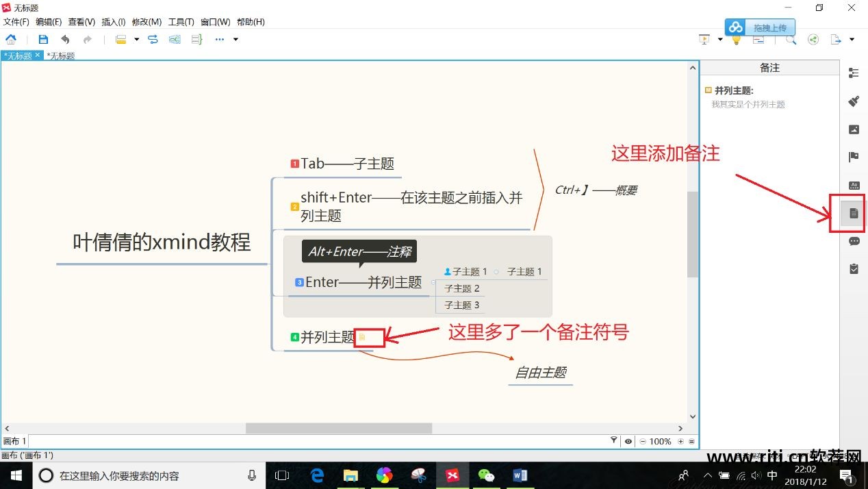Click the comment bubble icon in right sidebar
The height and width of the screenshot is (489, 868).
point(853,241)
